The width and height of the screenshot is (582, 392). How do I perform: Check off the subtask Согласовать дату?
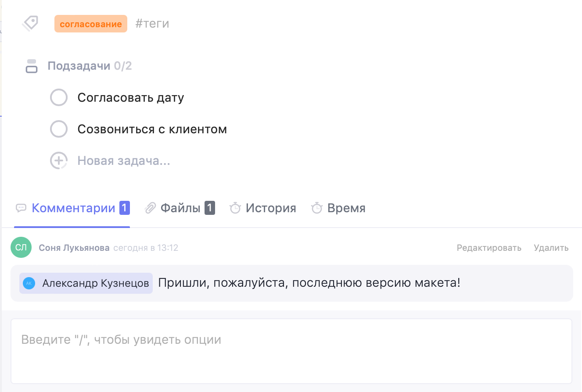[x=59, y=97]
